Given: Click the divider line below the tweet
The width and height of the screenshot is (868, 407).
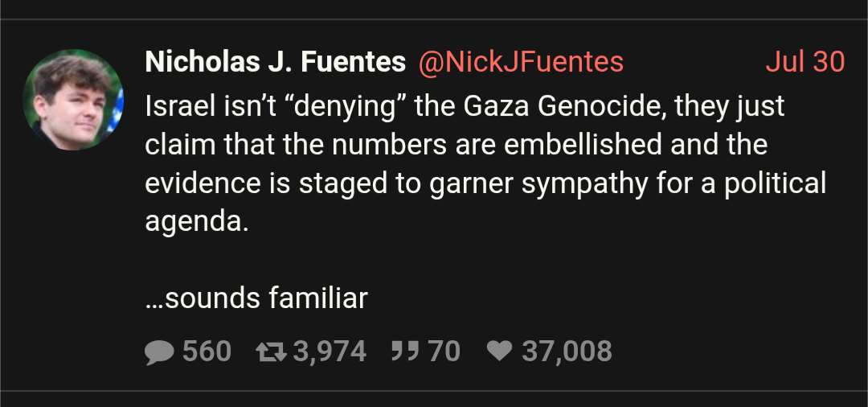Looking at the screenshot, I should [x=434, y=390].
